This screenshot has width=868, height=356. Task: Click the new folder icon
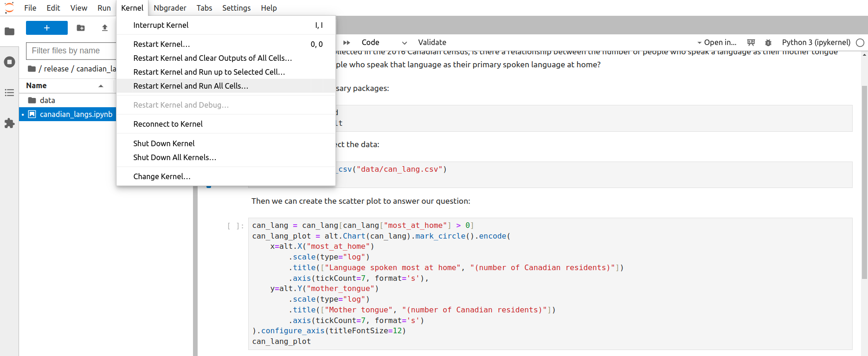[81, 28]
